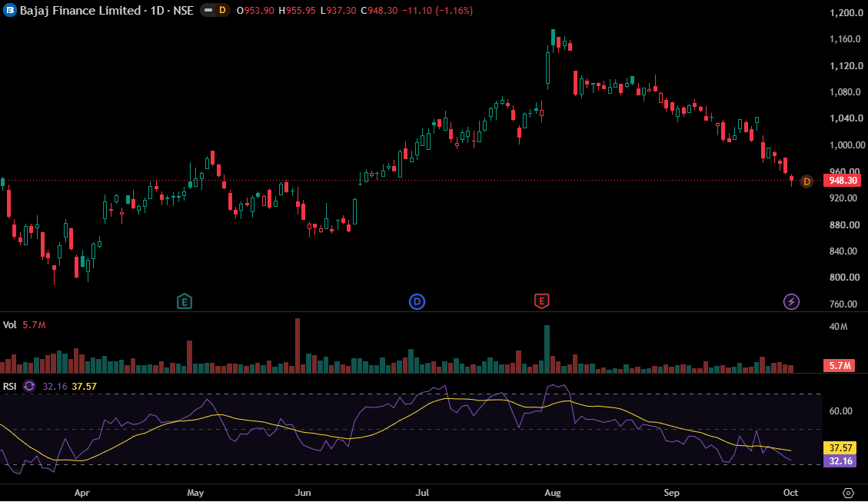The width and height of the screenshot is (868, 502).
Task: Click the tall green volume bar near August
Action: click(547, 349)
